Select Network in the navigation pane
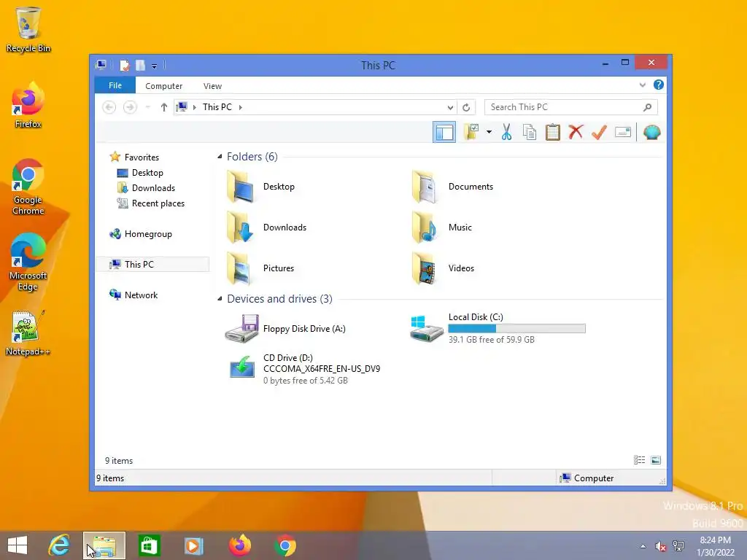 tap(141, 295)
